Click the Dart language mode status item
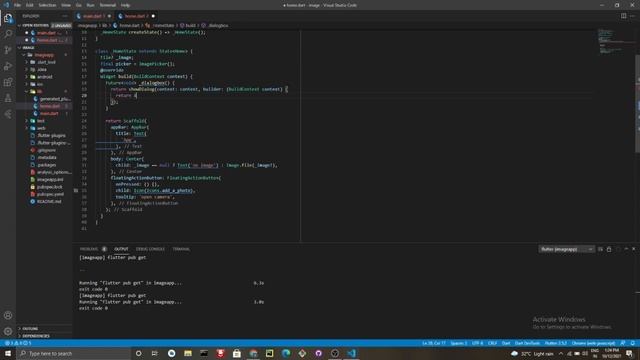Image resolution: width=640 pixels, height=360 pixels. 506,343
